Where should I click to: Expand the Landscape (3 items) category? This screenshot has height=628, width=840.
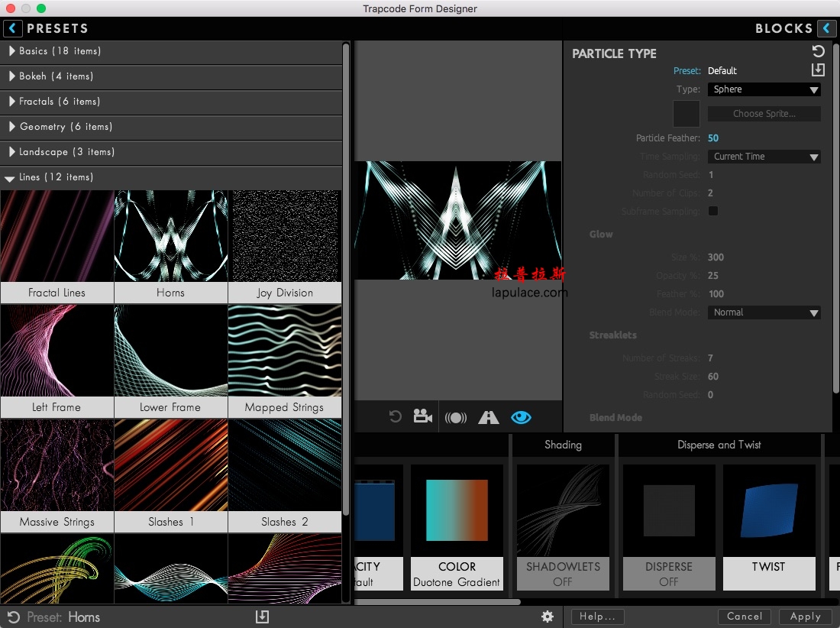171,151
